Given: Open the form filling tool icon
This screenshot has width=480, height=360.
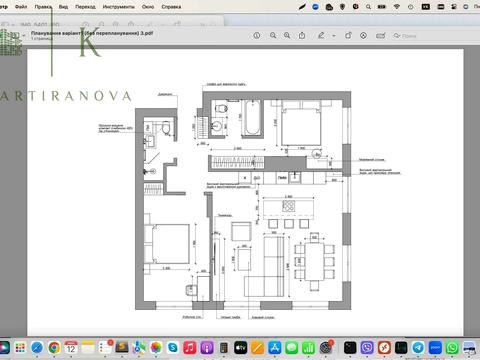Looking at the screenshot, I should coord(381,35).
